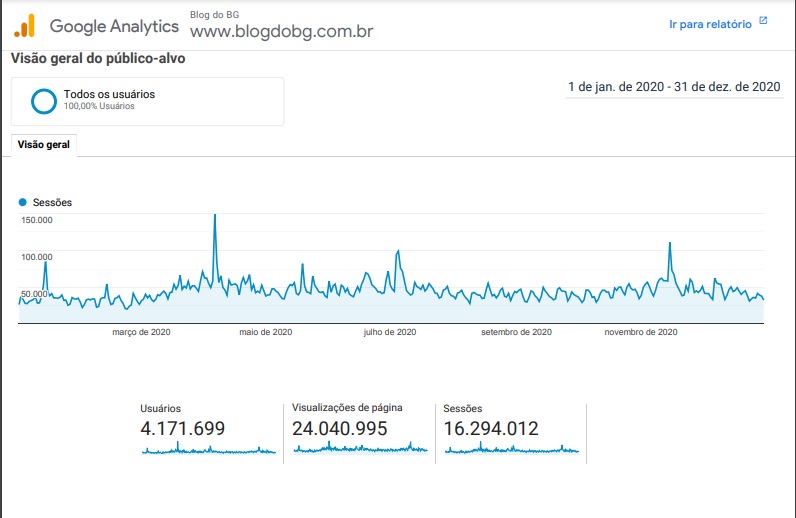Click the Usuários sparkline chart

(x=209, y=448)
